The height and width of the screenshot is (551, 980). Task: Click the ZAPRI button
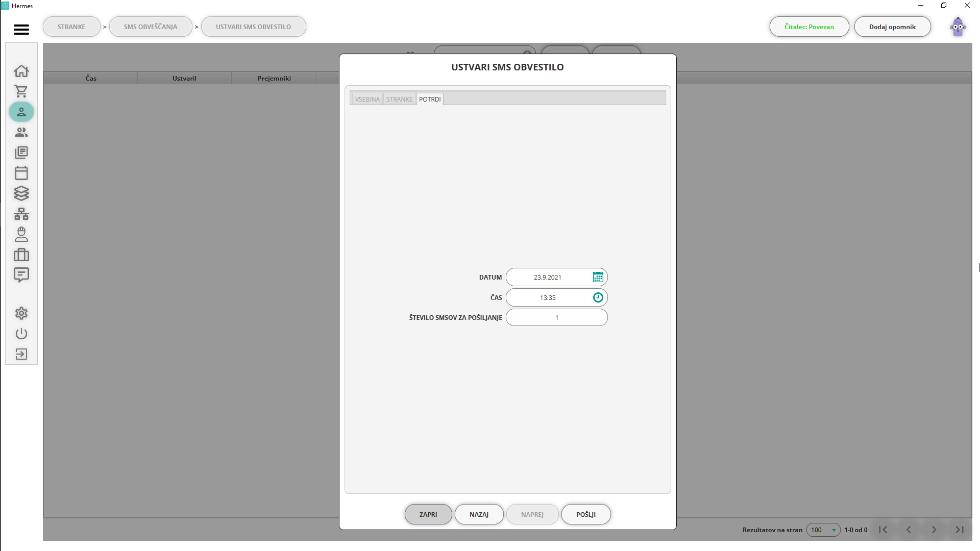[x=428, y=514]
